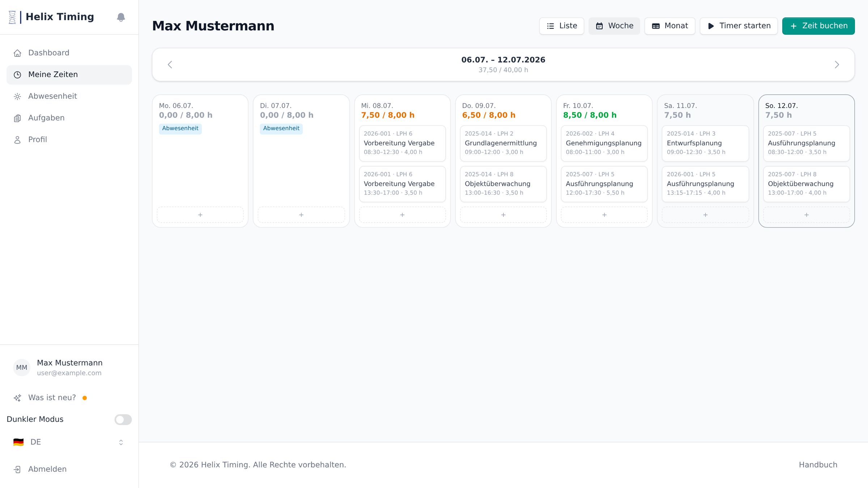Image resolution: width=868 pixels, height=488 pixels.
Task: Go to next week arrow
Action: (x=837, y=65)
